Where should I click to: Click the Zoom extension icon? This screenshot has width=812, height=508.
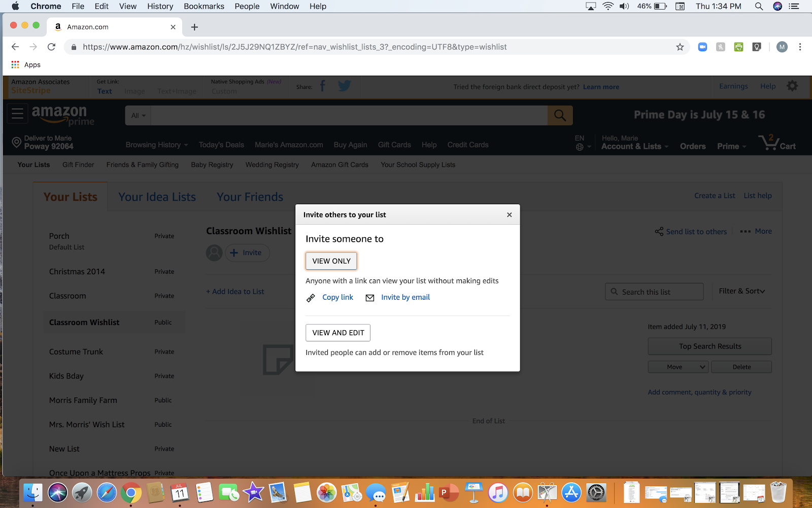702,47
